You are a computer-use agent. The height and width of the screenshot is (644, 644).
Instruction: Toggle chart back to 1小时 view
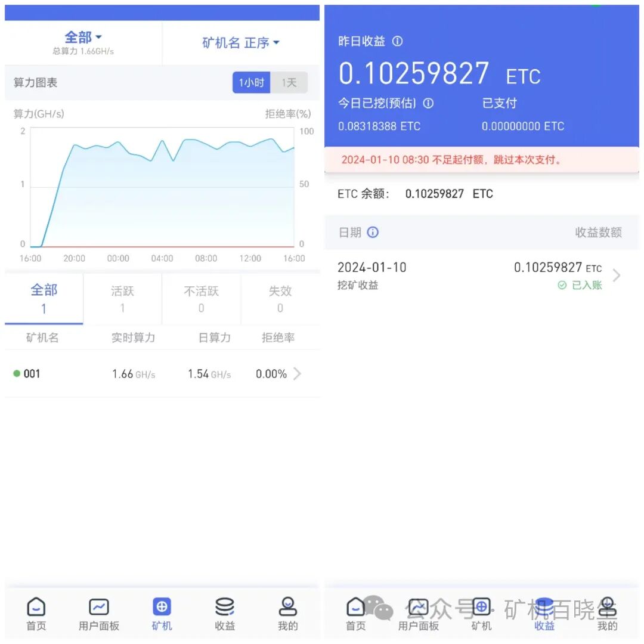251,82
